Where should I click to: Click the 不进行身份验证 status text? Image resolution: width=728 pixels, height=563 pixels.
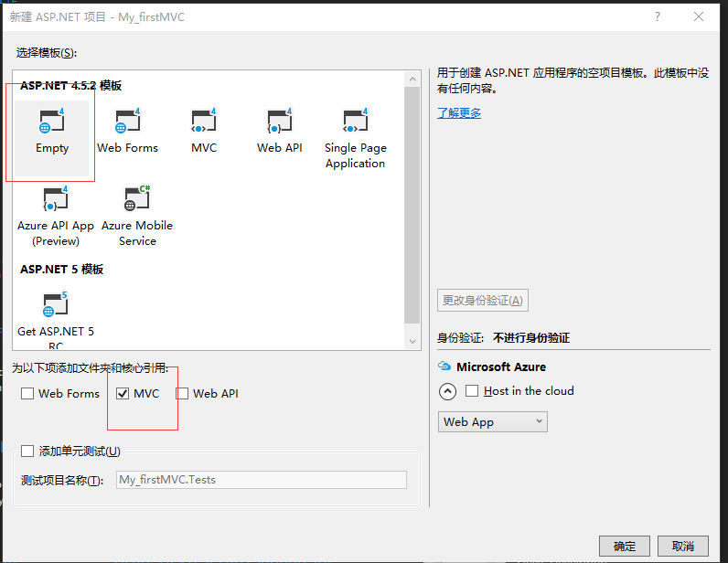(x=531, y=337)
